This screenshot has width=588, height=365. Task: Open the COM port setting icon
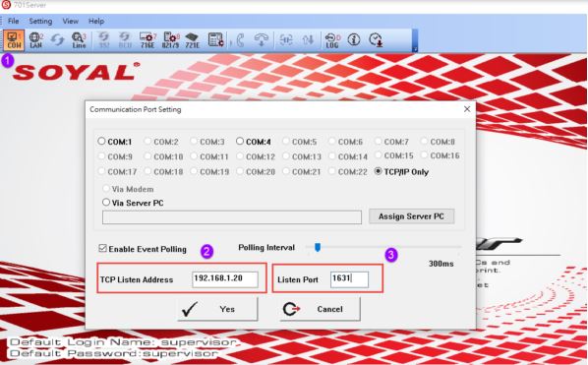click(14, 39)
